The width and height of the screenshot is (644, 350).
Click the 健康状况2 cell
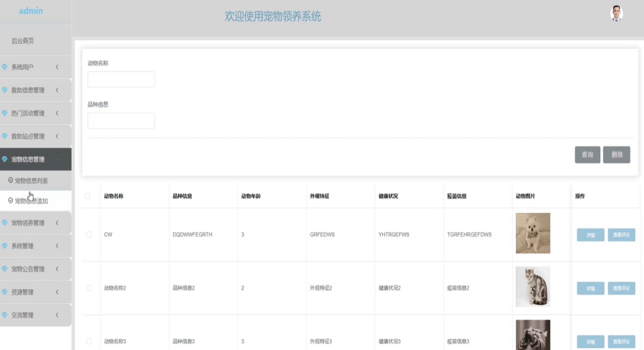389,288
